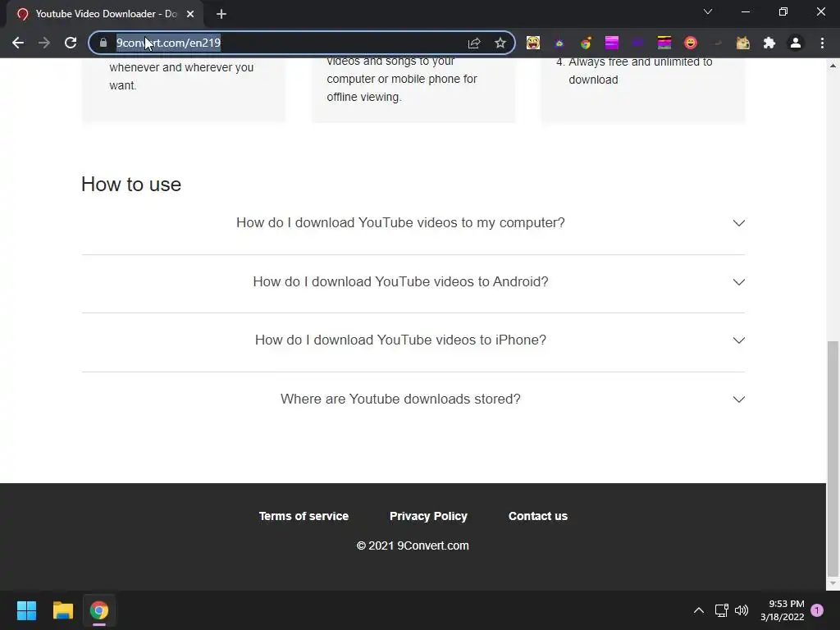The height and width of the screenshot is (630, 840).
Task: Open the pink striped extension icon
Action: (612, 43)
